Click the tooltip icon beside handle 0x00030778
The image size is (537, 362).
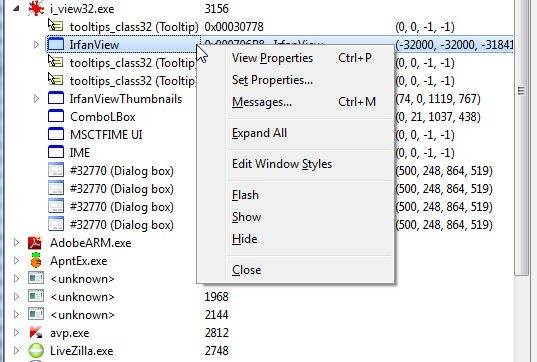point(55,26)
